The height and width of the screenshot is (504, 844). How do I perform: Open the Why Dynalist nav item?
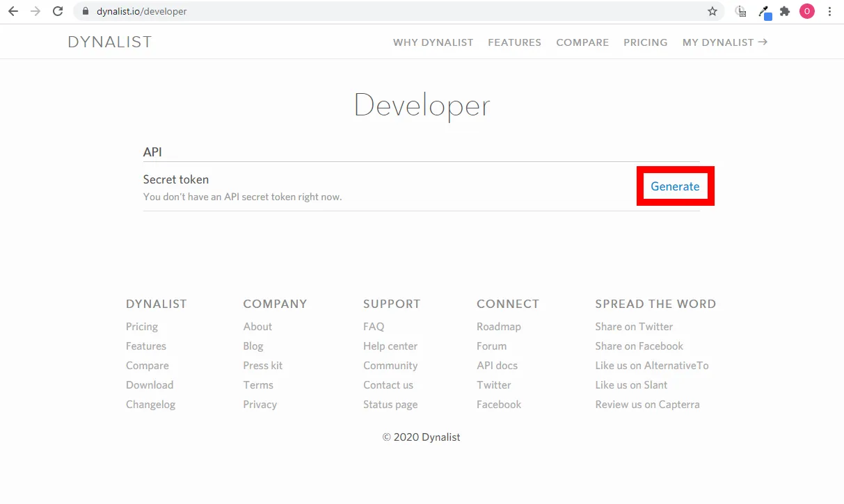[433, 42]
